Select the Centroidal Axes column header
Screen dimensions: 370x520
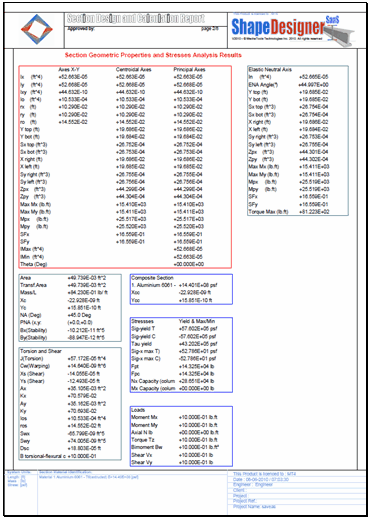tap(134, 69)
